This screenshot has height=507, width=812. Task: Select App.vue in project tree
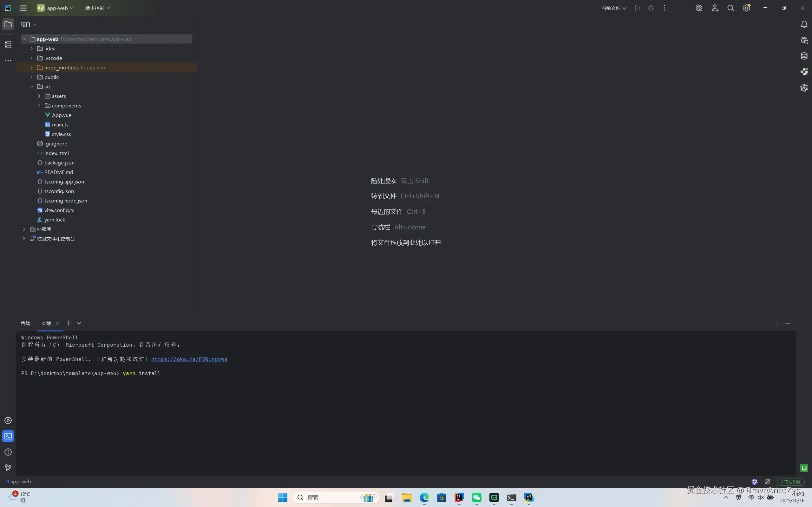tap(62, 115)
